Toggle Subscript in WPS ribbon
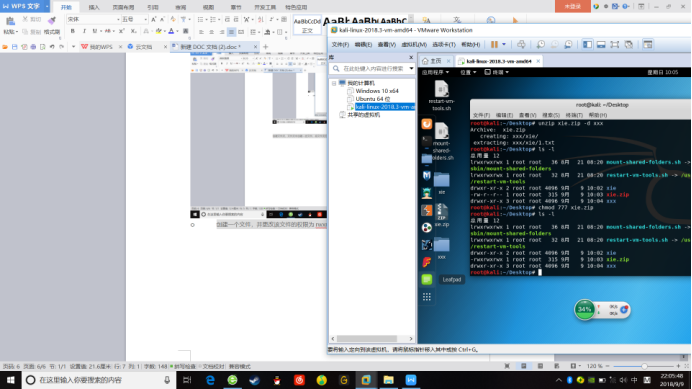692x389 pixels. [133, 31]
